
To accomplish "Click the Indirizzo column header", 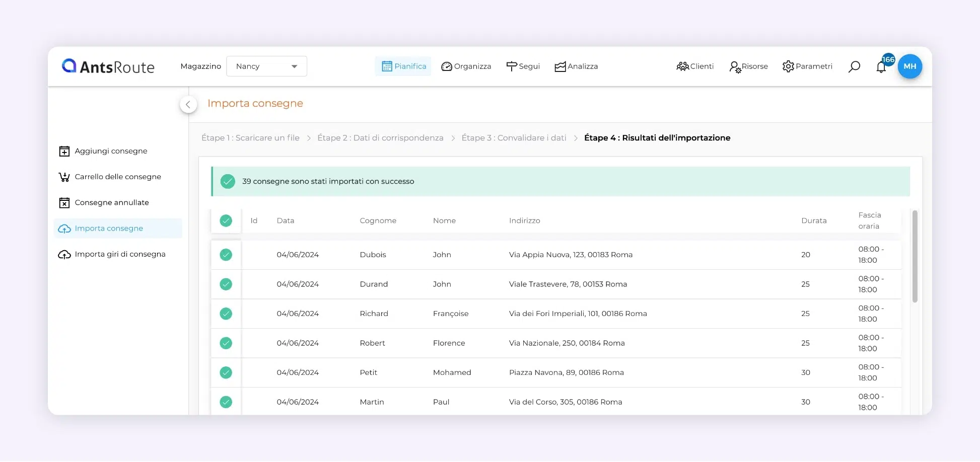I will coord(524,221).
